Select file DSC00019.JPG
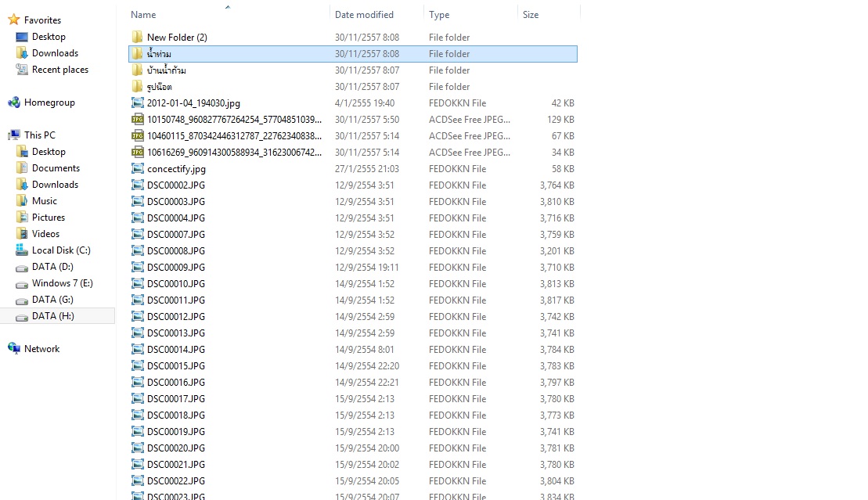868x500 pixels. 353,431
